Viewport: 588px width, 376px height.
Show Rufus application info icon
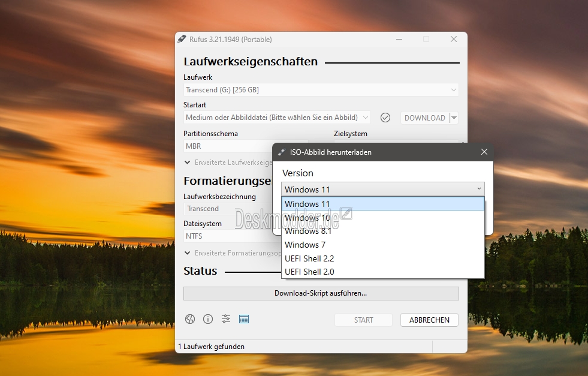(x=208, y=320)
